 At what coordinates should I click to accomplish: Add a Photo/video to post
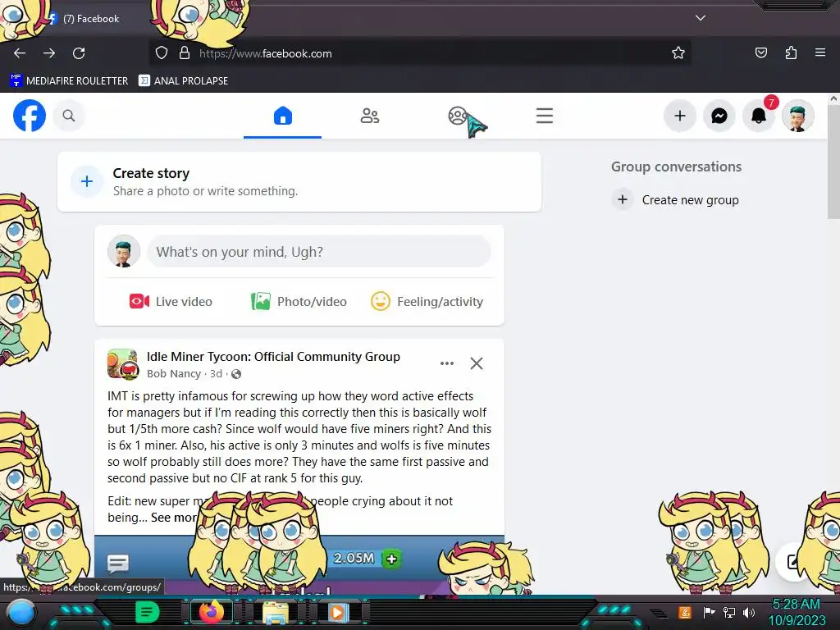click(x=299, y=302)
